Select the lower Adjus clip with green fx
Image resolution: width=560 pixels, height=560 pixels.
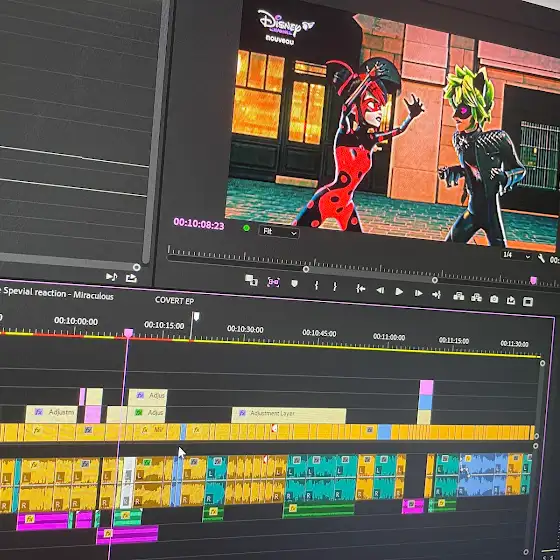point(147,414)
